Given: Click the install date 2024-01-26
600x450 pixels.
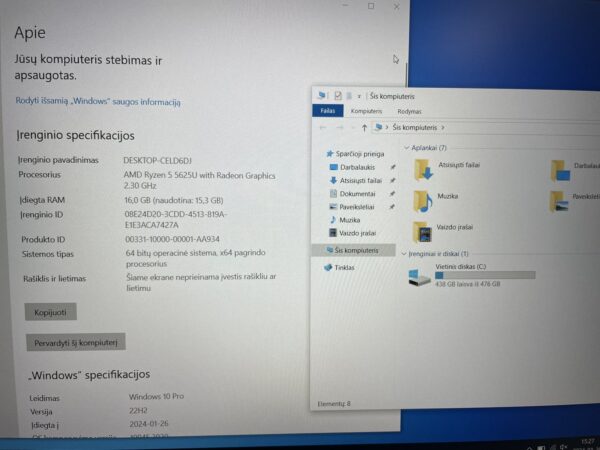Looking at the screenshot, I should pos(149,424).
